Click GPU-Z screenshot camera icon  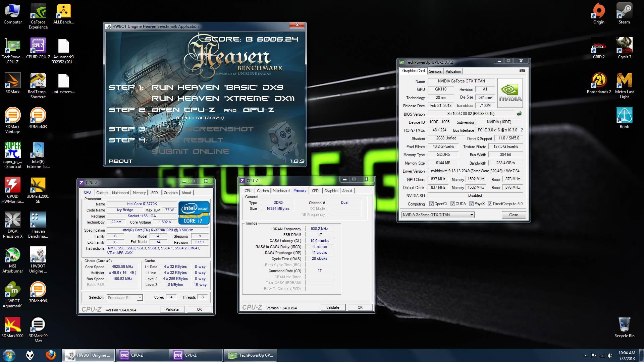click(x=522, y=71)
